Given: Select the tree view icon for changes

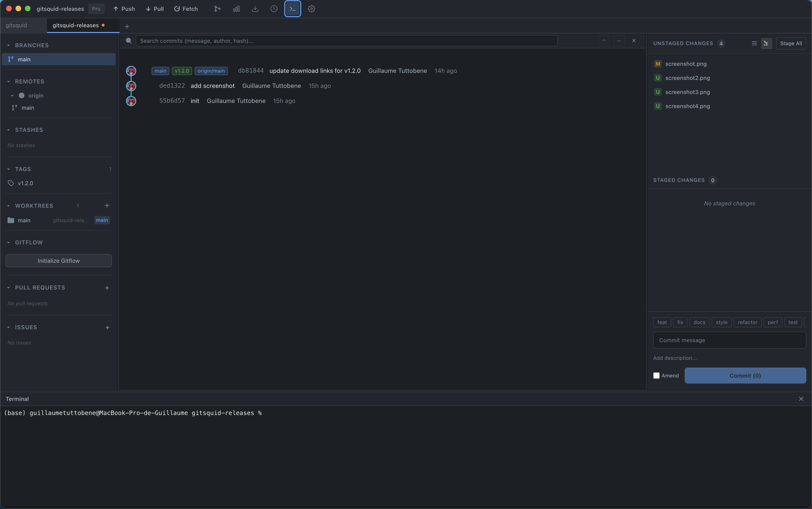Looking at the screenshot, I should click(x=766, y=43).
